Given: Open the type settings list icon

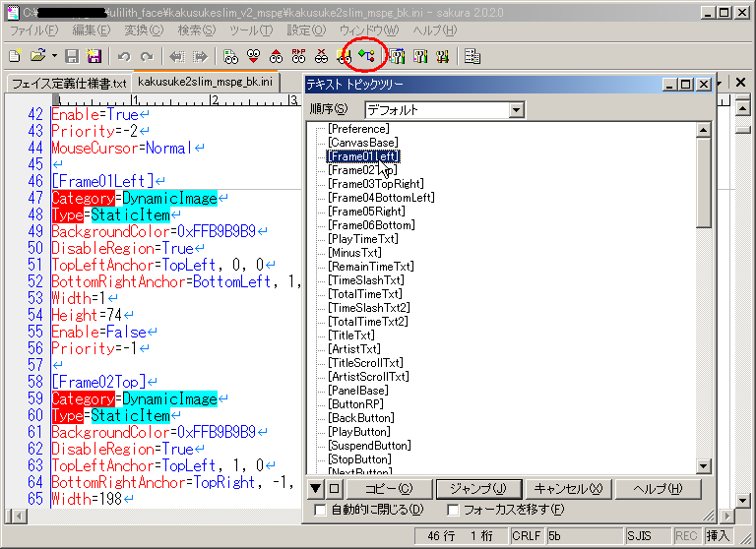Looking at the screenshot, I should (398, 56).
